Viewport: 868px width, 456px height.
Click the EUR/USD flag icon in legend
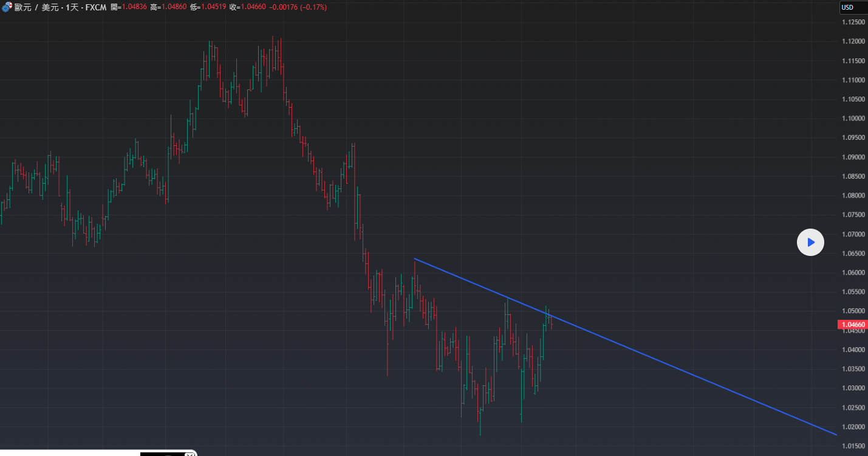tap(7, 7)
